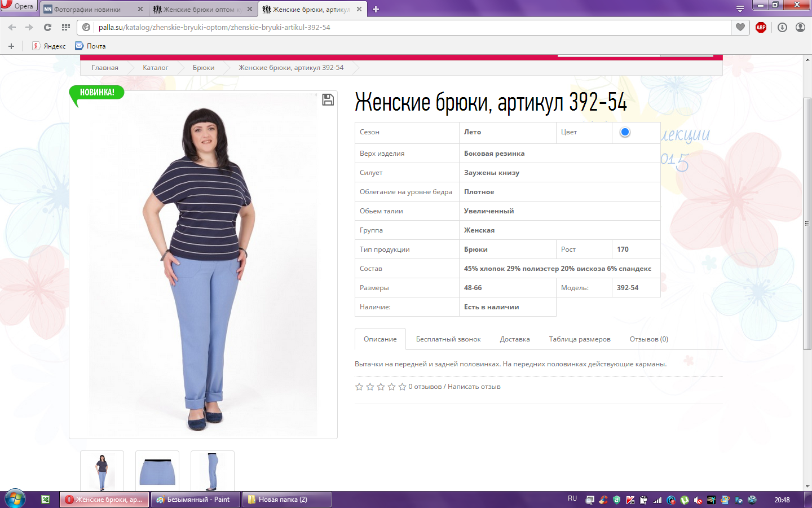Image resolution: width=812 pixels, height=508 pixels.
Task: Open the Яндекс bookmark
Action: point(49,46)
